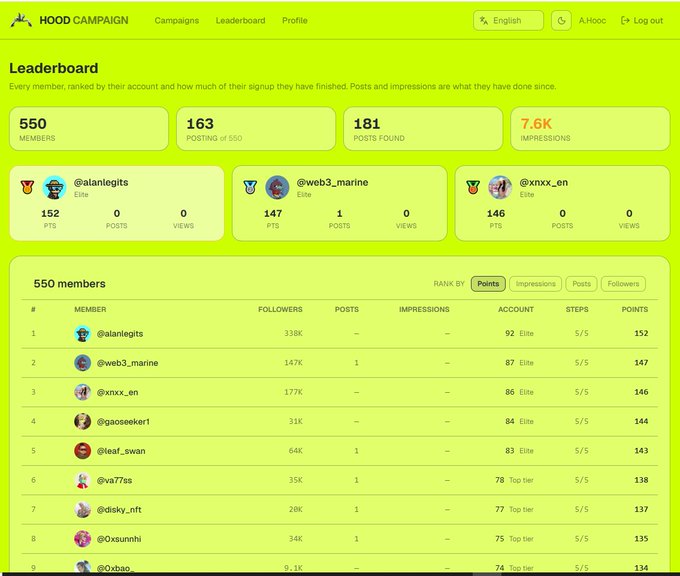The image size is (680, 576).
Task: Open the Leaderboard nav item
Action: (x=240, y=20)
